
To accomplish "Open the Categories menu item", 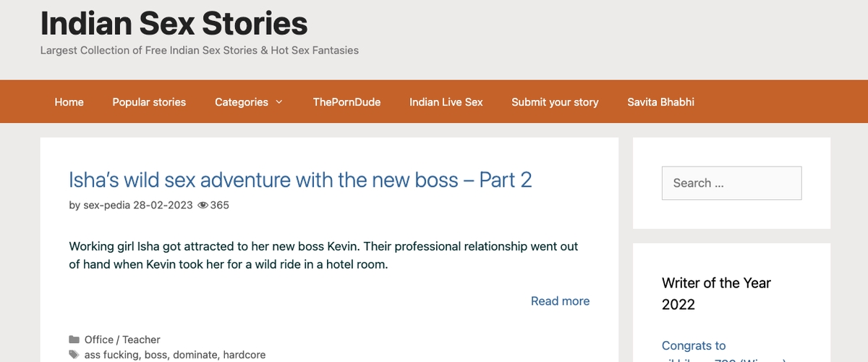I will (242, 102).
